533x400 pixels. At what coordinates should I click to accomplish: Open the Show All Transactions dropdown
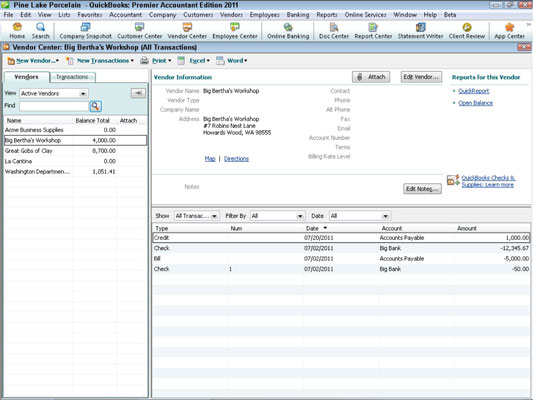[196, 216]
